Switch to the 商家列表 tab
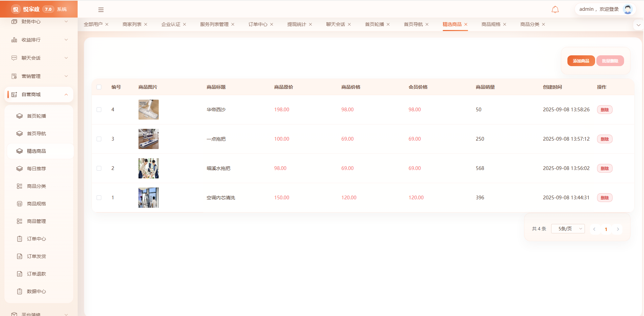This screenshot has height=316, width=644. point(132,24)
